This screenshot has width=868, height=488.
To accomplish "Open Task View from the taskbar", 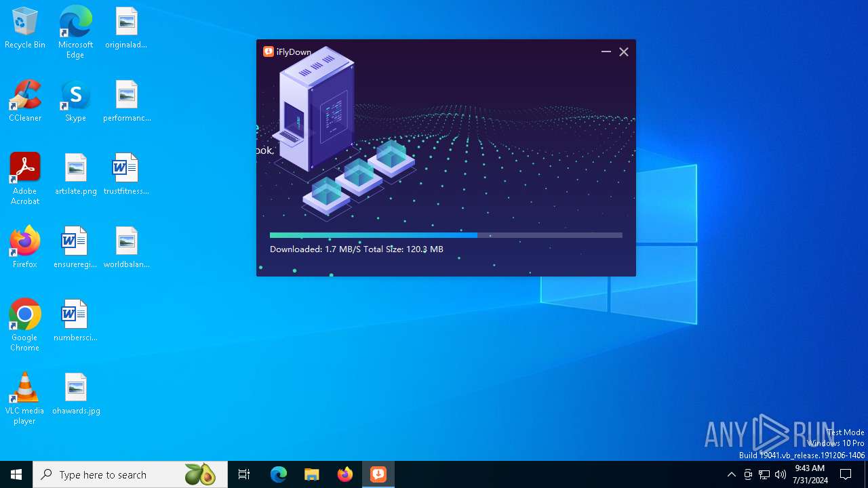I will tap(244, 474).
